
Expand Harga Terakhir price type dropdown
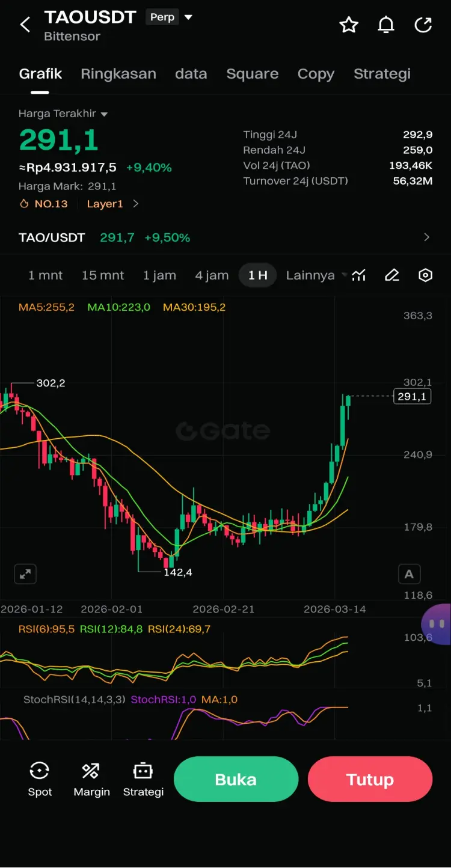(104, 114)
